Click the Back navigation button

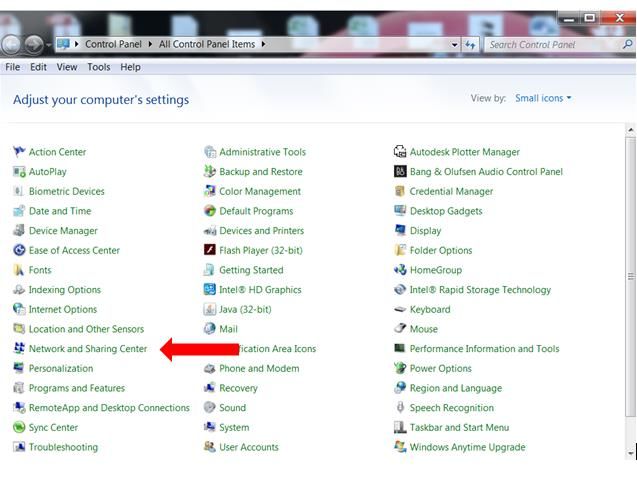11,44
